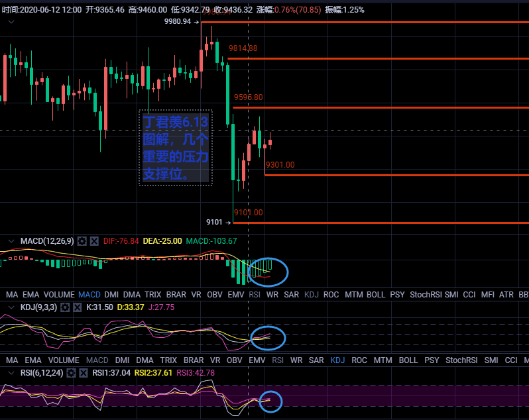Screen dimensions: 529x420
Task: Select TRIX in the row under MACD panel
Action: (153, 295)
